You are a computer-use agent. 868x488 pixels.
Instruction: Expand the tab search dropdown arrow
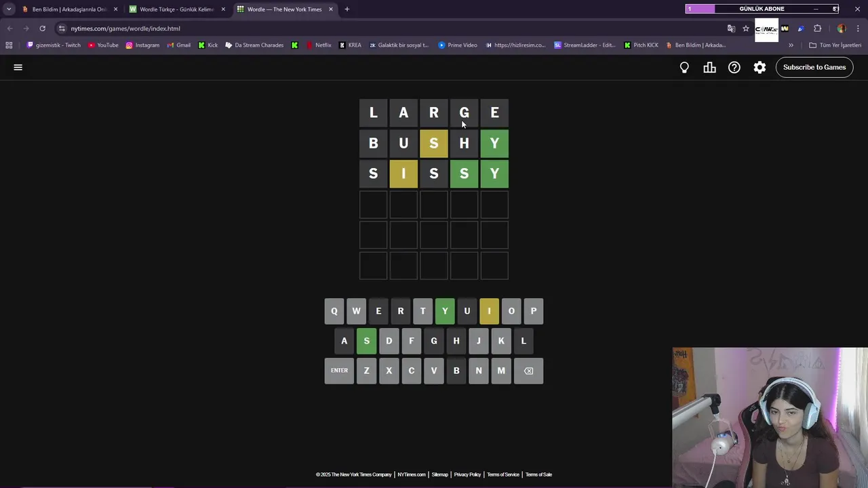(9, 9)
